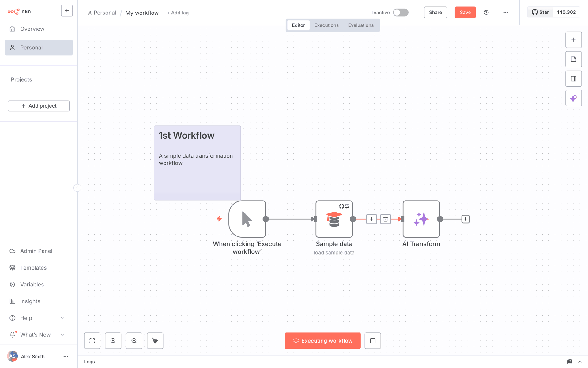Screen dimensions: 588x368
Task: Zoom in on the canvas
Action: click(x=113, y=341)
